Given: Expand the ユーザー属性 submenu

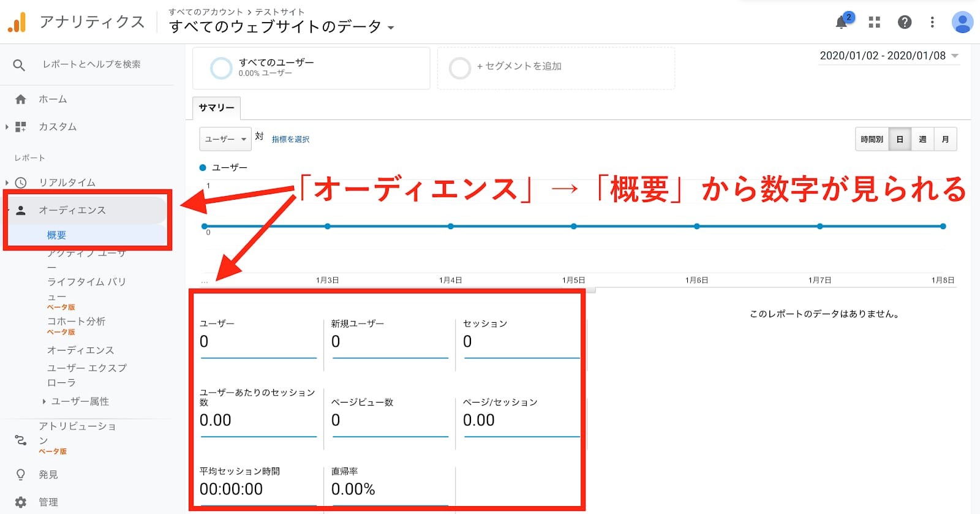Looking at the screenshot, I should (80, 401).
